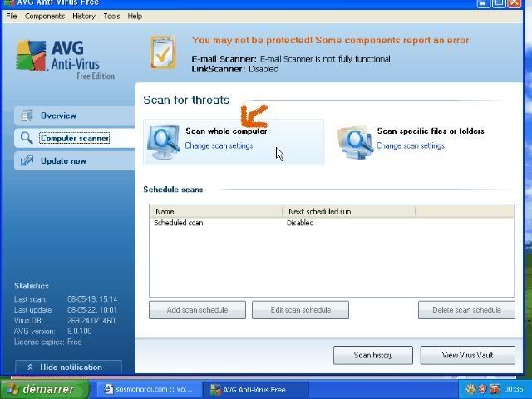Open the Tools menu
The height and width of the screenshot is (399, 532).
pyautogui.click(x=111, y=17)
